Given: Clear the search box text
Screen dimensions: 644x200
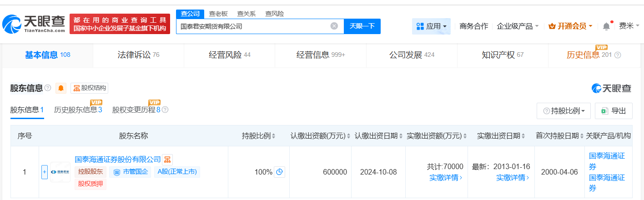Looking at the screenshot, I should point(334,26).
